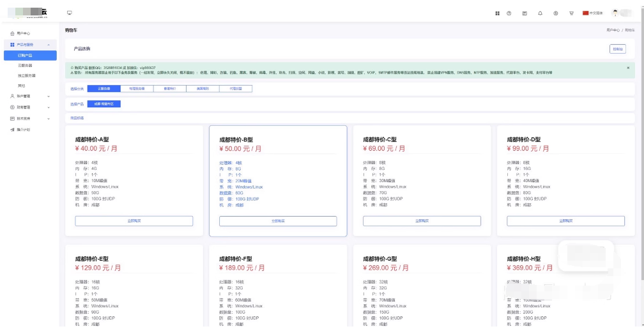Buy now on 成都特价-C型 card
Viewport: 644px width, 331px height.
pyautogui.click(x=422, y=221)
